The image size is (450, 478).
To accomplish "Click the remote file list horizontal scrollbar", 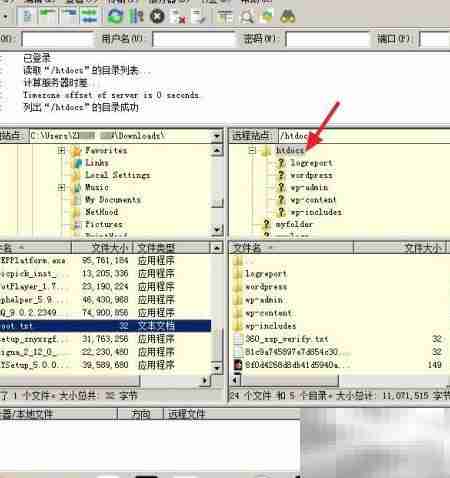I will [341, 380].
